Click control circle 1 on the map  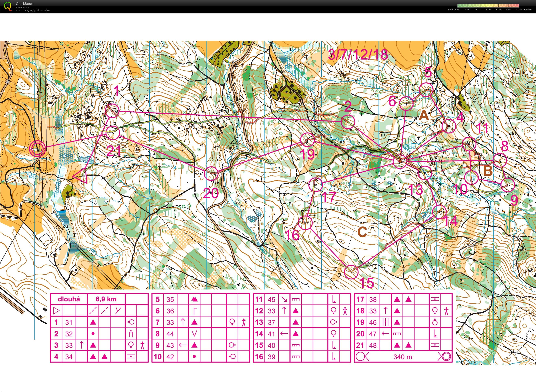(x=112, y=111)
